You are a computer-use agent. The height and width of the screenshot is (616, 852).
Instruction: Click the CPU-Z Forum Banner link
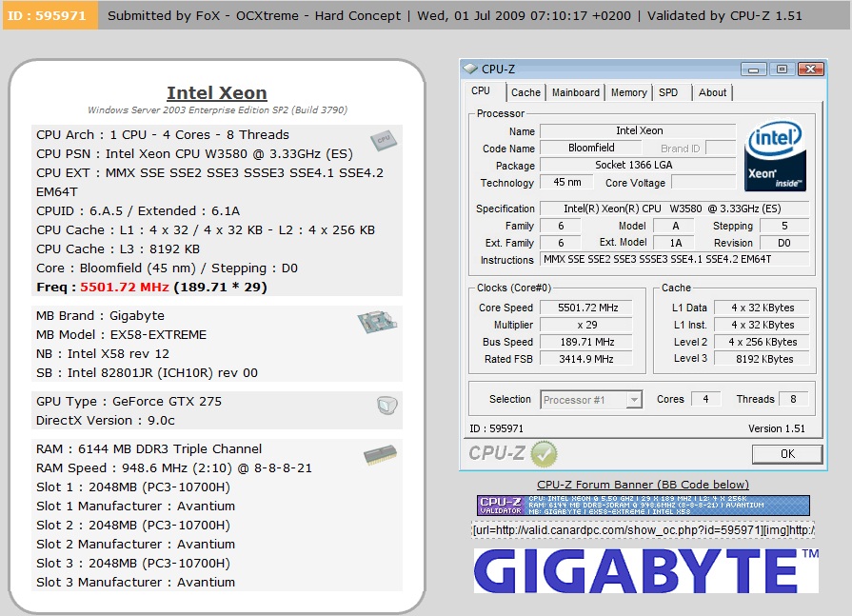pos(643,485)
